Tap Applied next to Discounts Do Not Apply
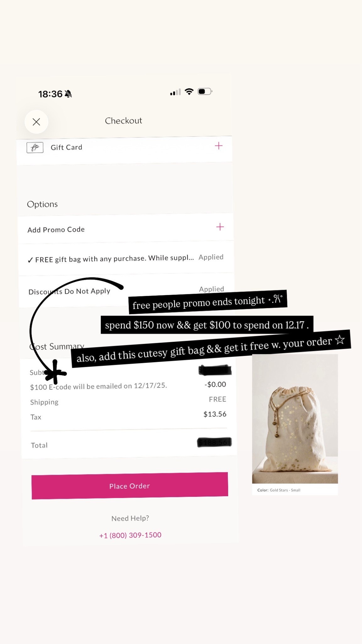Viewport: 362px width, 644px height. [211, 289]
